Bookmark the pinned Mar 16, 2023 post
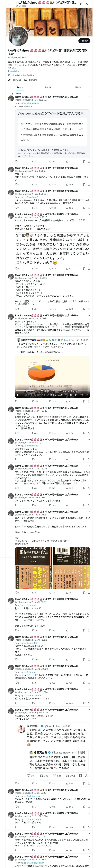Viewport: 98px width, 868px height. (84, 161)
